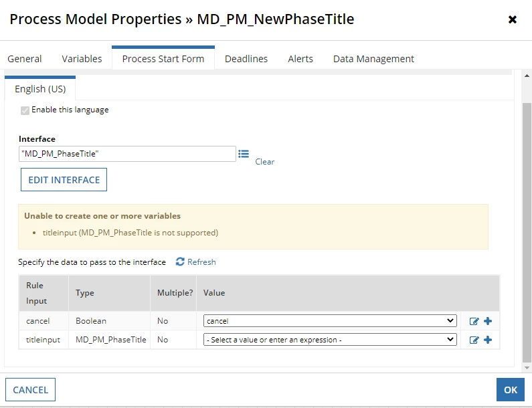
Task: Open the Deadlines tab
Action: (x=246, y=59)
